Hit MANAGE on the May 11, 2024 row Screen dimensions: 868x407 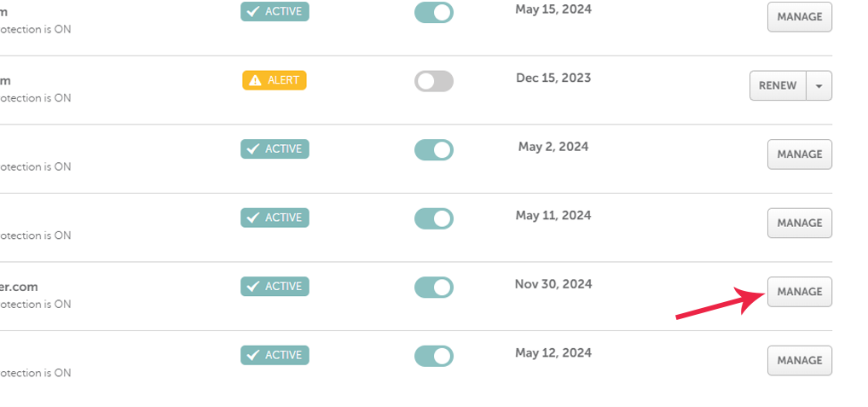[x=800, y=223]
